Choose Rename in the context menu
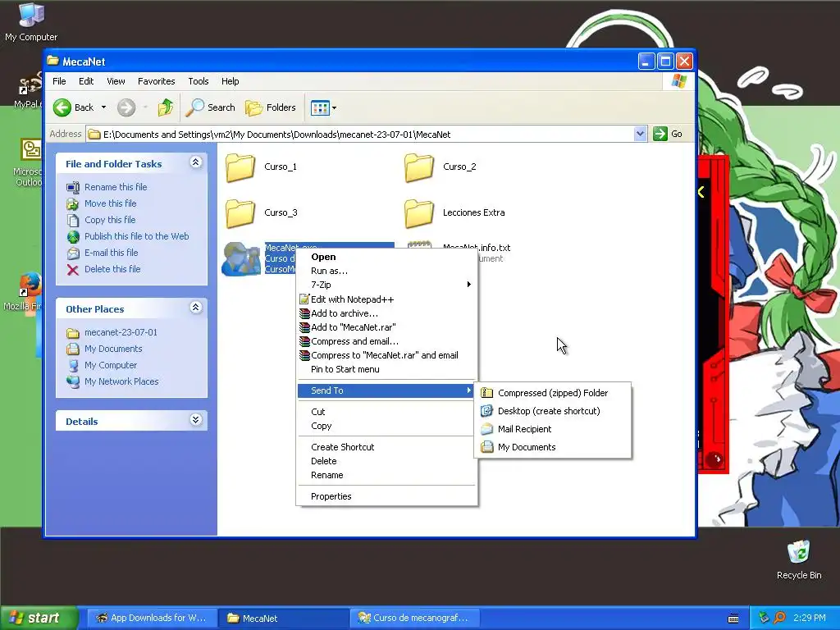Image resolution: width=840 pixels, height=630 pixels. tap(386, 475)
